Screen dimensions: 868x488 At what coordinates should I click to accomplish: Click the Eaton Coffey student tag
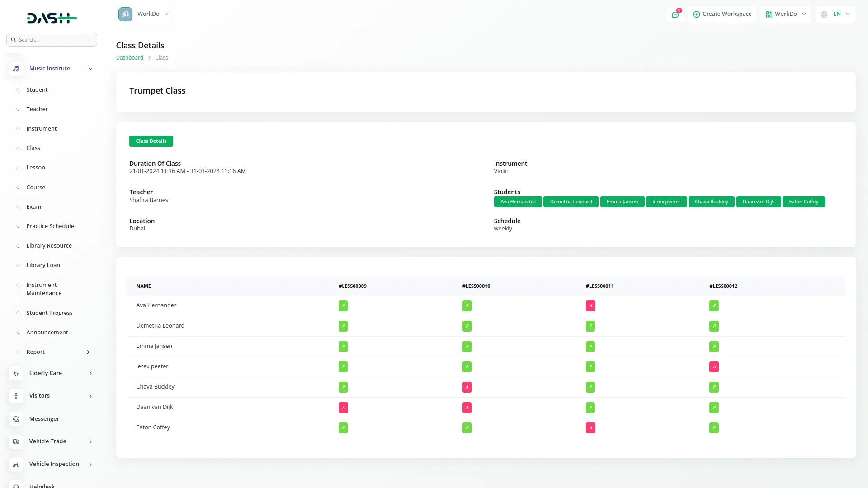pos(803,202)
